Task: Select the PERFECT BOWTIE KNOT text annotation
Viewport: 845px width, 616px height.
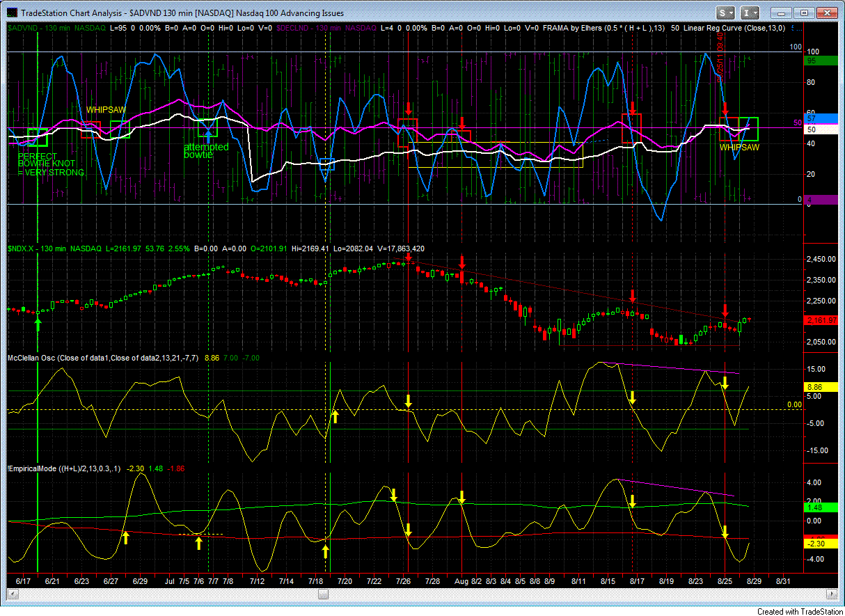Action: [51, 164]
